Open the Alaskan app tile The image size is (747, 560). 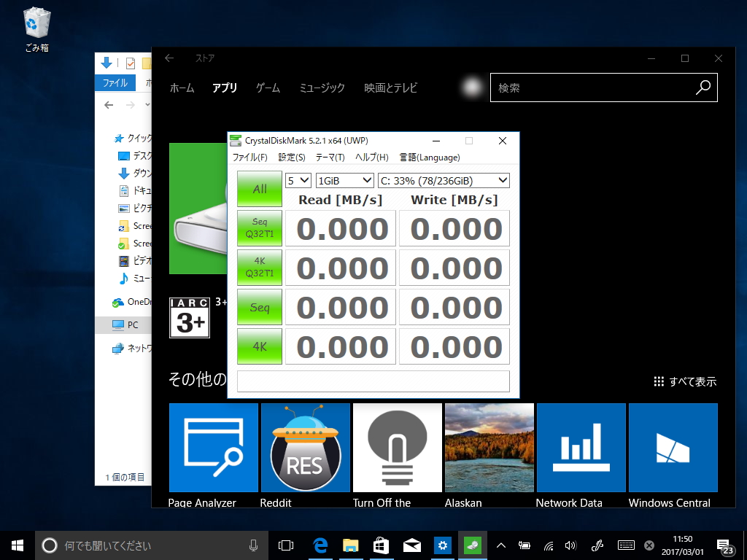point(489,448)
